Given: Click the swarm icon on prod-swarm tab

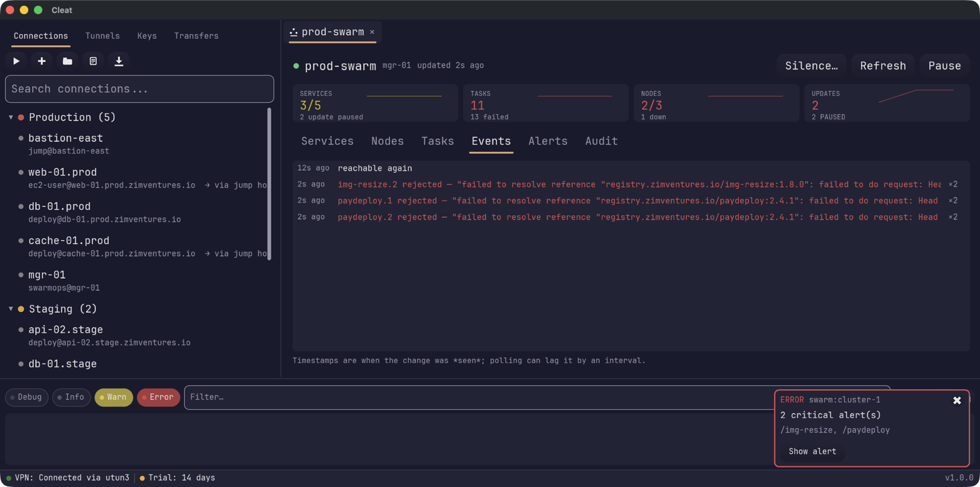Looking at the screenshot, I should coord(293,32).
